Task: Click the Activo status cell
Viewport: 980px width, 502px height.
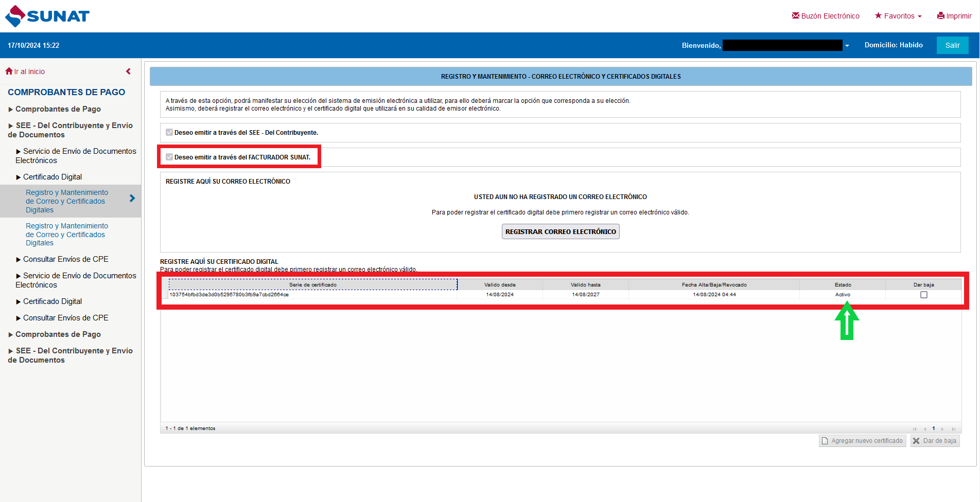Action: (x=843, y=295)
